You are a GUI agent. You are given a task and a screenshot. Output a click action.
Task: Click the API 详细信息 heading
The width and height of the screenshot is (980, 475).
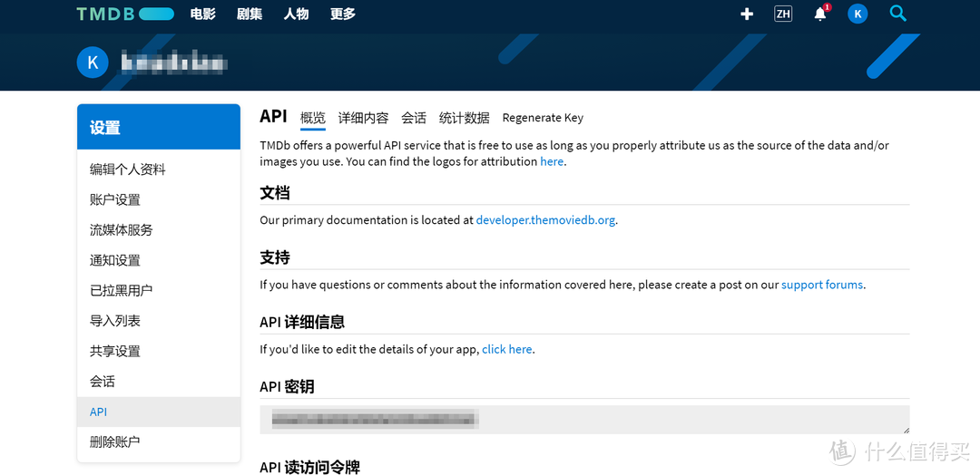[302, 323]
